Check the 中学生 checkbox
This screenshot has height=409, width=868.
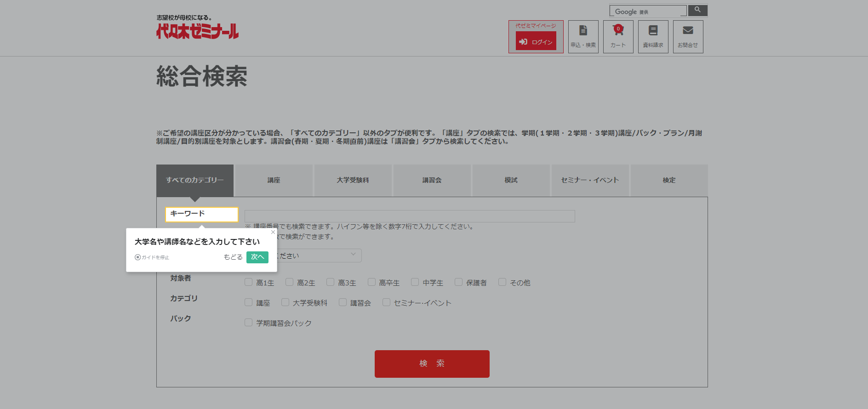point(415,282)
